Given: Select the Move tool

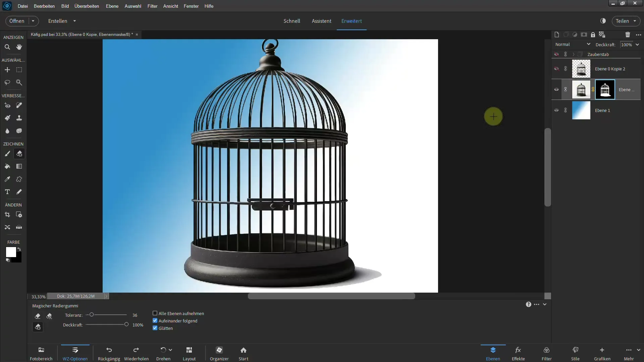Looking at the screenshot, I should point(7,70).
